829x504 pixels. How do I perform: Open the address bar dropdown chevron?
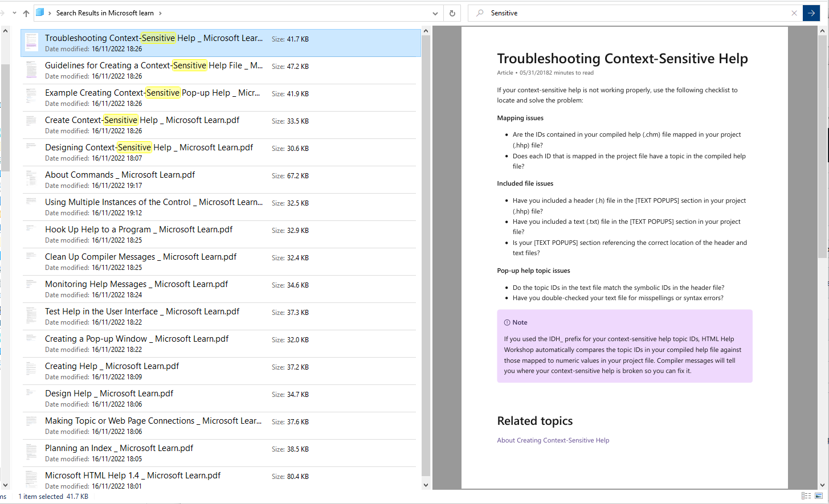coord(435,13)
